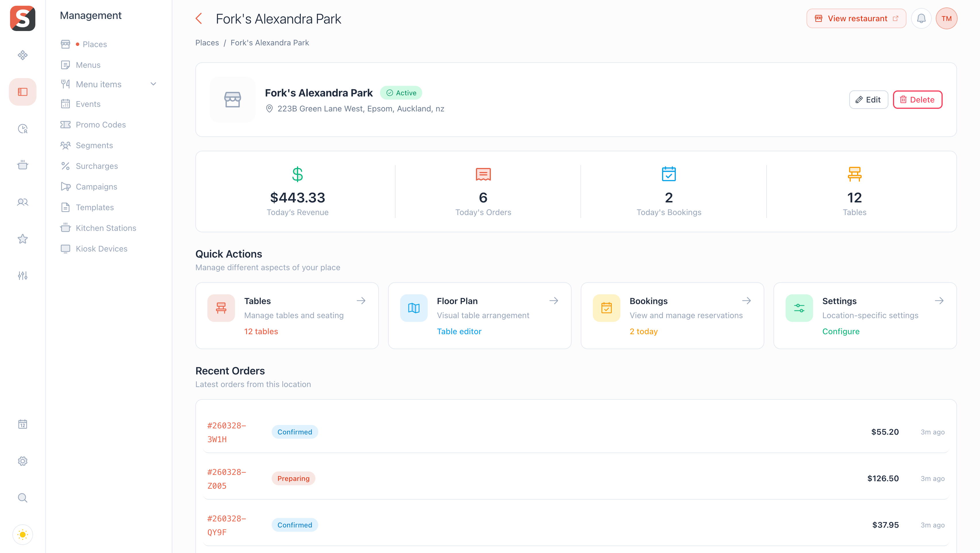Click the sliders icon in left rail
Image resolution: width=980 pixels, height=553 pixels.
click(x=22, y=276)
